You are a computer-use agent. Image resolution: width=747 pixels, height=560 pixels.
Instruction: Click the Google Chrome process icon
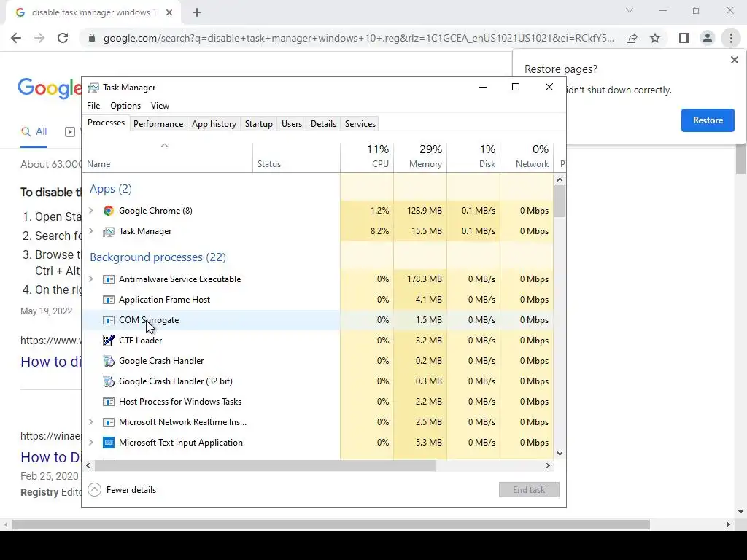coord(109,211)
